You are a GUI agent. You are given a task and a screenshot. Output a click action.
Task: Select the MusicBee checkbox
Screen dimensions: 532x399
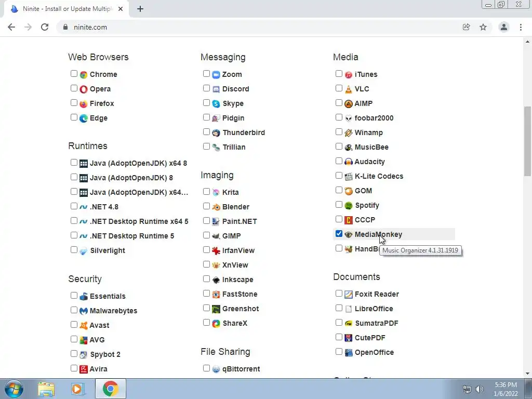click(x=339, y=147)
